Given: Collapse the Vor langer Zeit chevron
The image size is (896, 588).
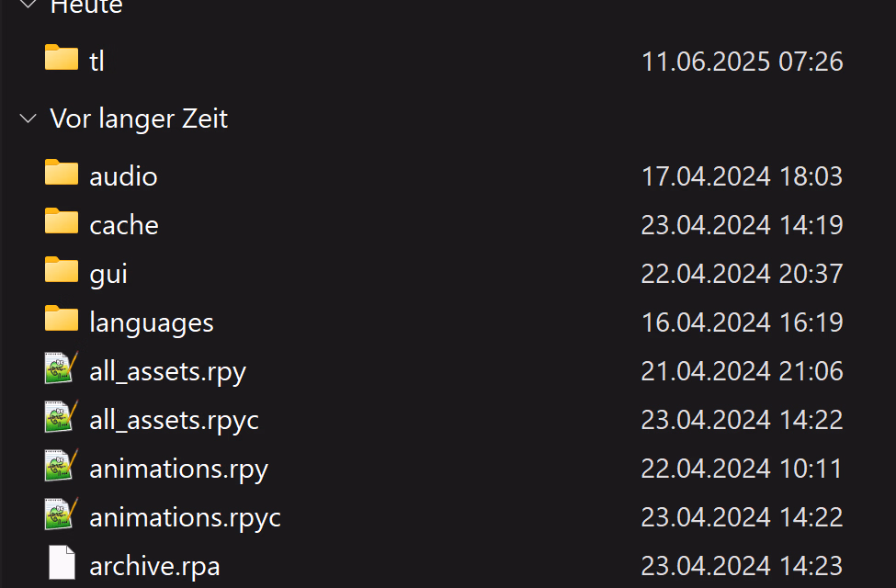Looking at the screenshot, I should (x=28, y=119).
